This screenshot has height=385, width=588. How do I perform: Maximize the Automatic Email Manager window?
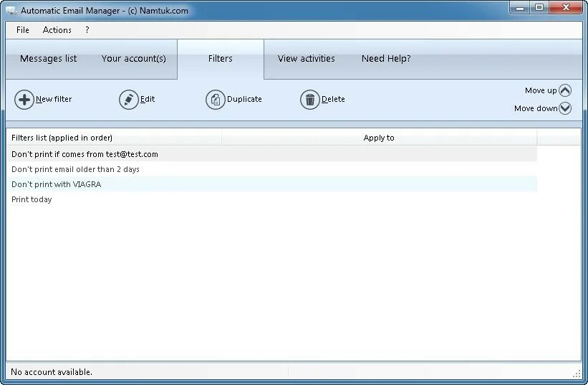tap(539, 7)
